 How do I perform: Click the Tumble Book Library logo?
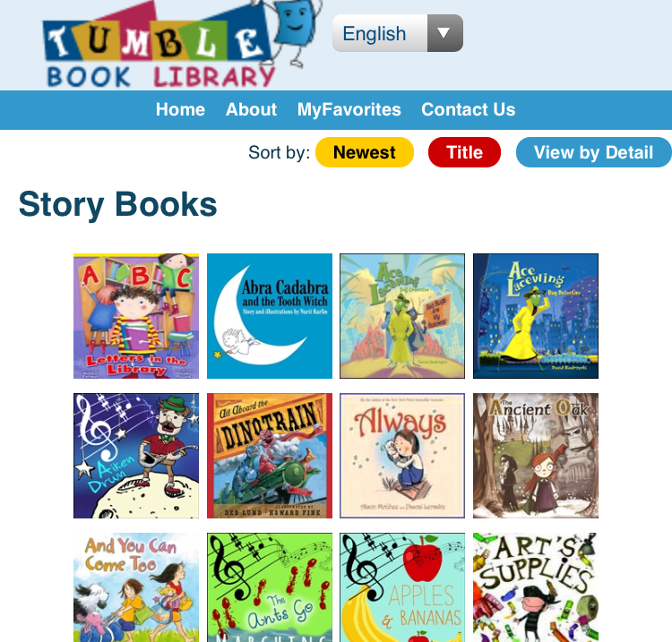180,45
